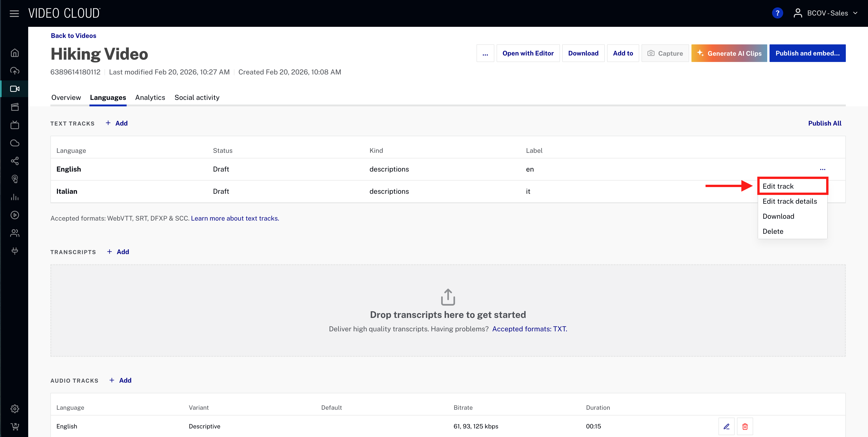868x437 pixels.
Task: View Analytics via the bar chart sidebar icon
Action: coord(15,197)
